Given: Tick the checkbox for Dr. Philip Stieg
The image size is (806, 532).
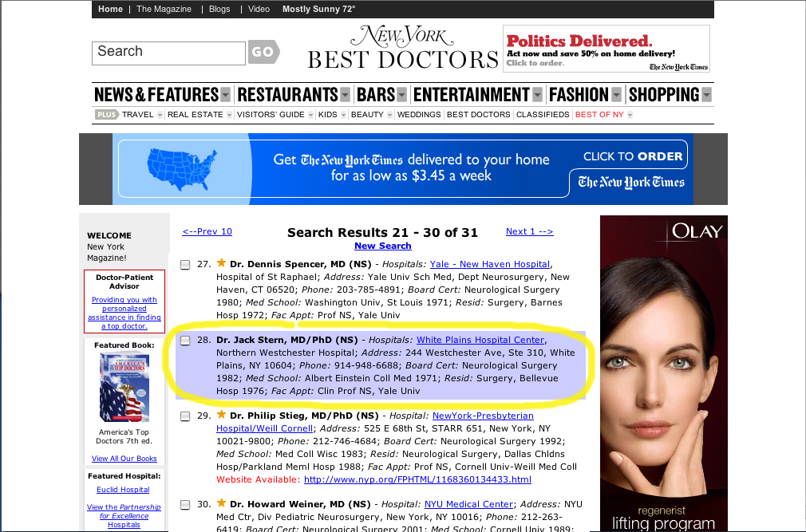Looking at the screenshot, I should (185, 416).
